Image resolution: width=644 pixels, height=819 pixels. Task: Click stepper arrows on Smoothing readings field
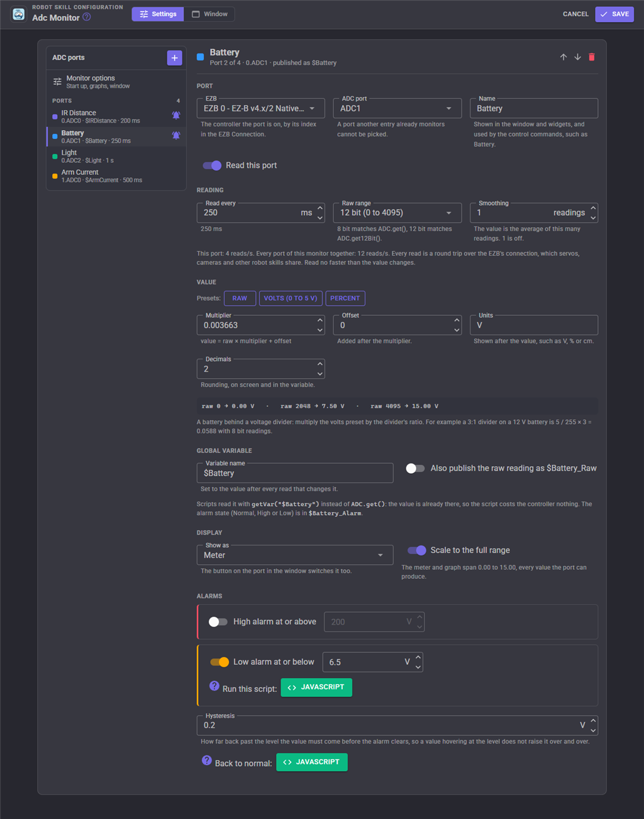click(593, 213)
